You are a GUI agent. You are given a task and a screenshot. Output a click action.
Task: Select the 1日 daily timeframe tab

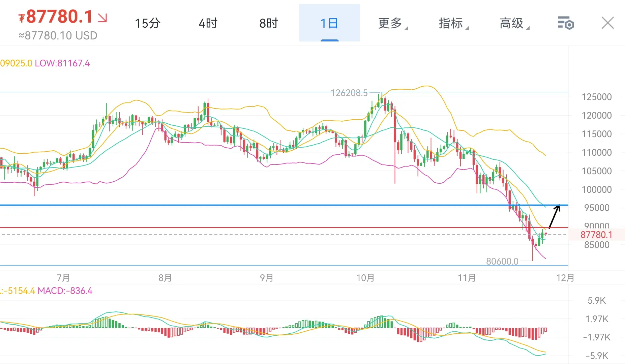[x=329, y=23]
